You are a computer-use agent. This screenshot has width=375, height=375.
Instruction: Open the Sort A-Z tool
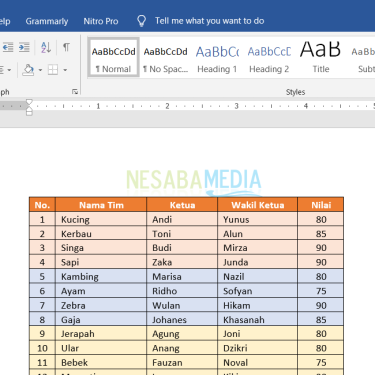click(46, 47)
